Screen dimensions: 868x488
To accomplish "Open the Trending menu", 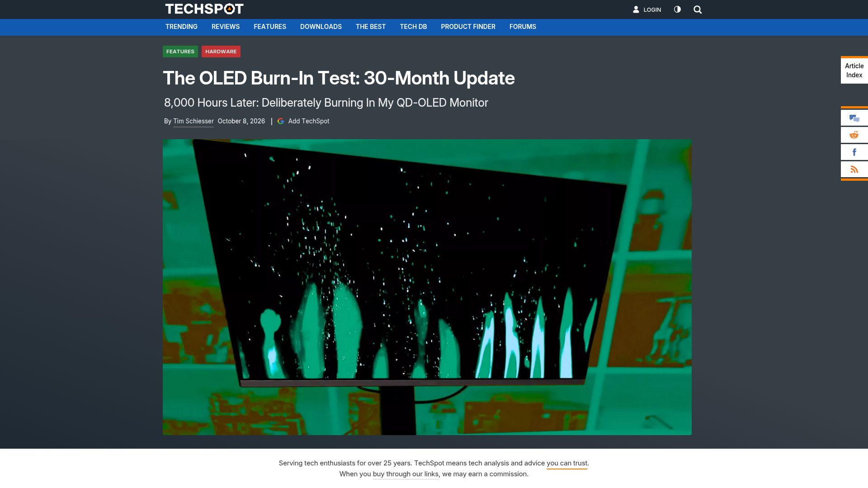I will click(x=181, y=27).
